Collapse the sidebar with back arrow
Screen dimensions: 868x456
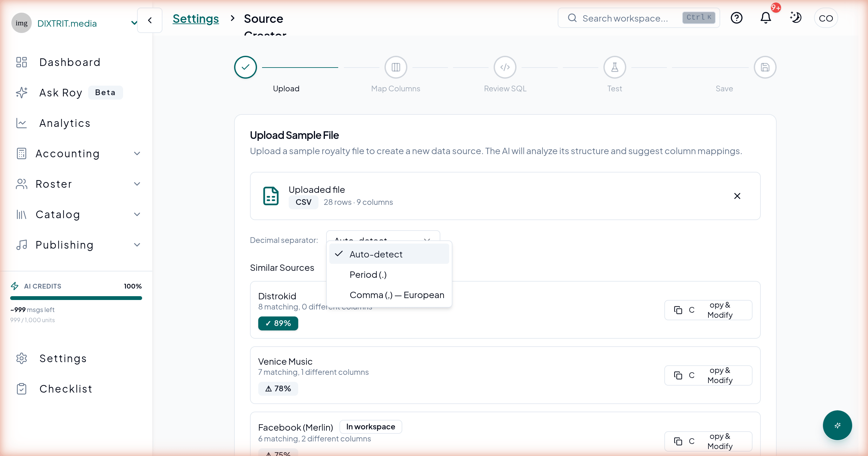pyautogui.click(x=150, y=20)
